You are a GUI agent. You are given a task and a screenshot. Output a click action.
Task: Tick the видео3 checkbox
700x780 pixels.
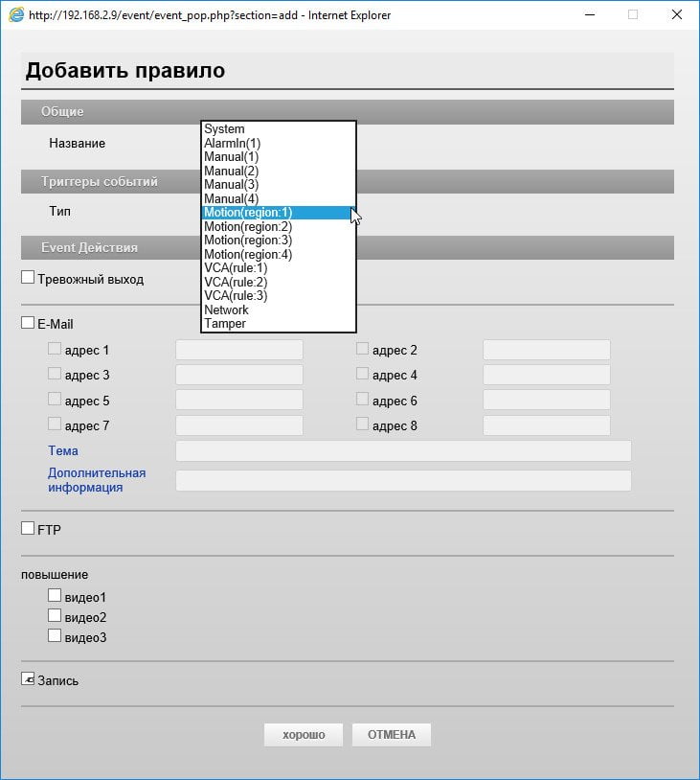[x=55, y=635]
